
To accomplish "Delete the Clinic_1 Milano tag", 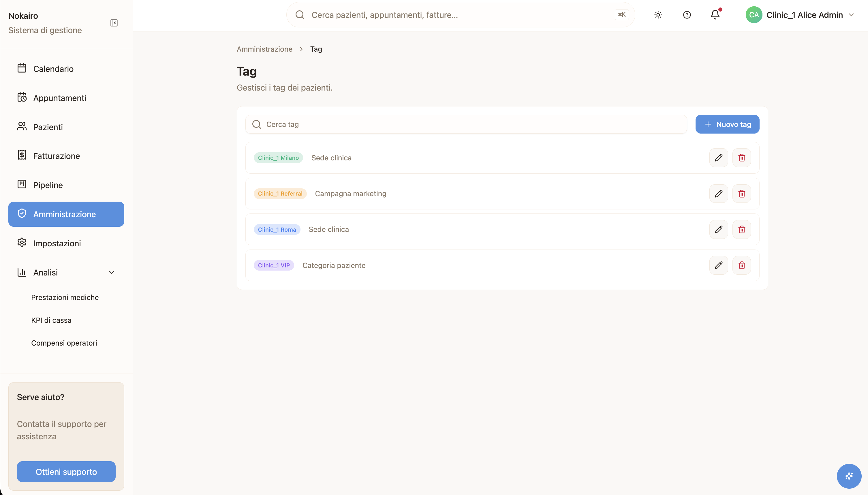I will click(742, 158).
